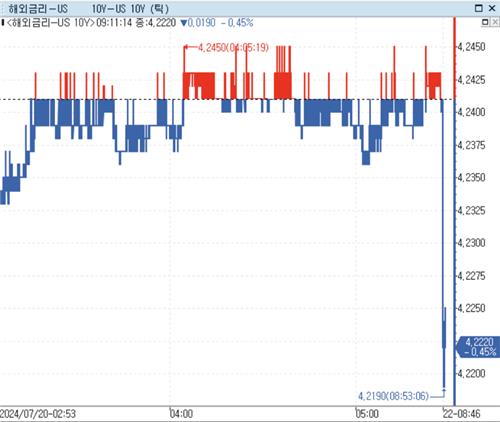Click the series legend <해외금리-US 10Y>
Viewport: 500px width, 422px height.
click(x=51, y=23)
